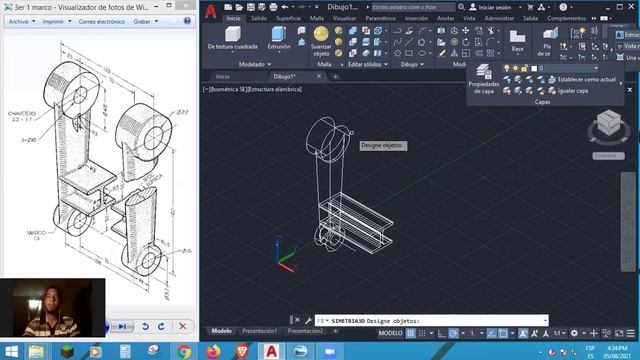Click Correo electrónico in photo viewer
The width and height of the screenshot is (640, 360).
click(102, 21)
